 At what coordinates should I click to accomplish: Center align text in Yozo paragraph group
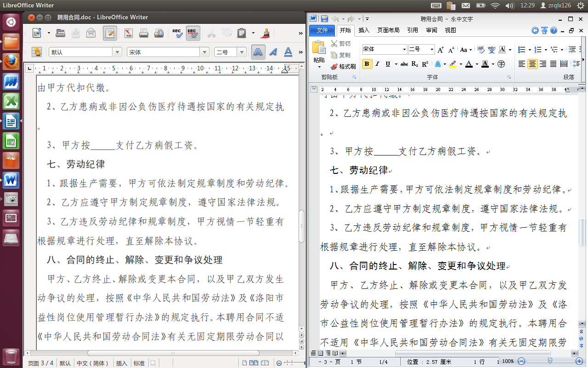pos(532,64)
